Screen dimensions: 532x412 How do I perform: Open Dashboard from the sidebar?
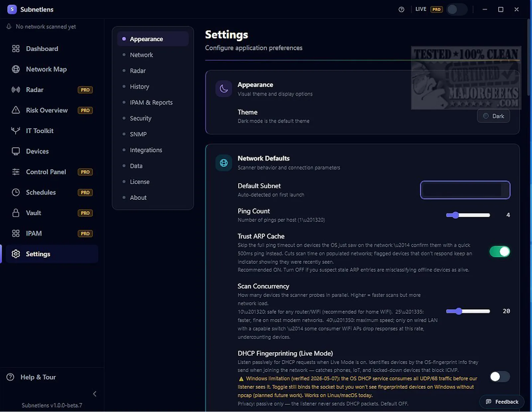52,49
